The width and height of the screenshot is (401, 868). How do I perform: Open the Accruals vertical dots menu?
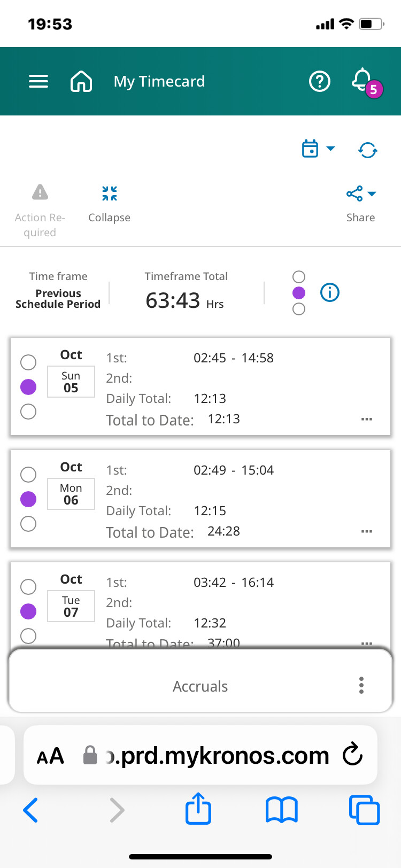click(x=361, y=685)
